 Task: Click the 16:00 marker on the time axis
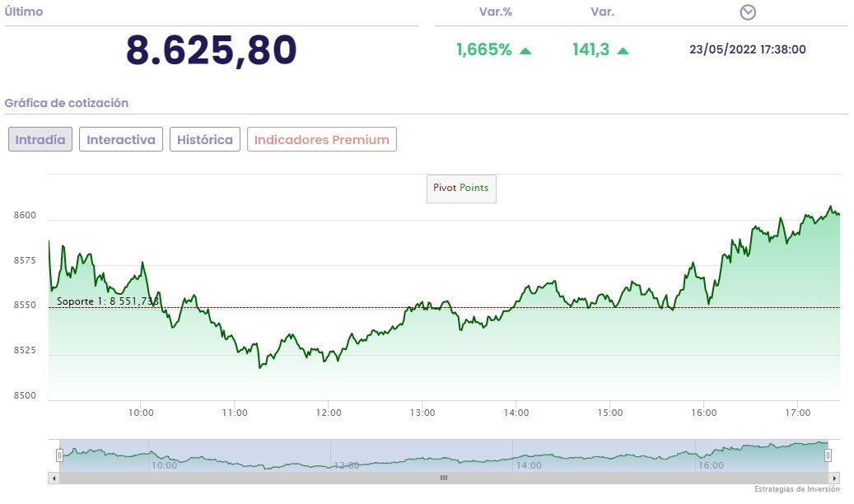click(x=704, y=412)
